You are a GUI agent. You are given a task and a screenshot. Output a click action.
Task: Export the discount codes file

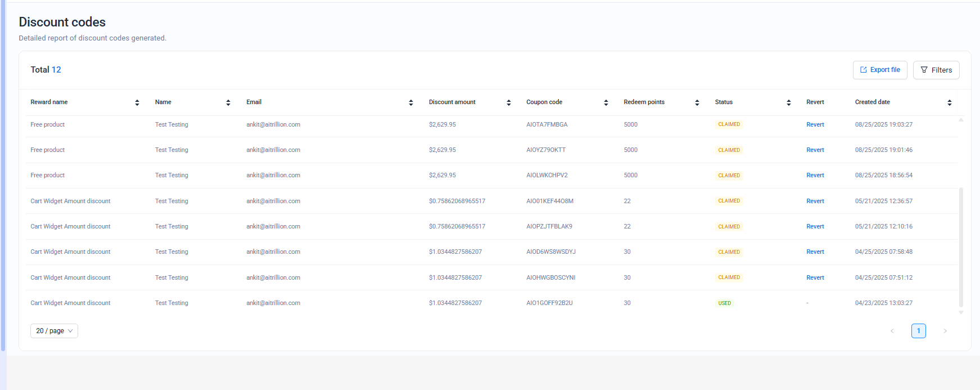[x=880, y=70]
